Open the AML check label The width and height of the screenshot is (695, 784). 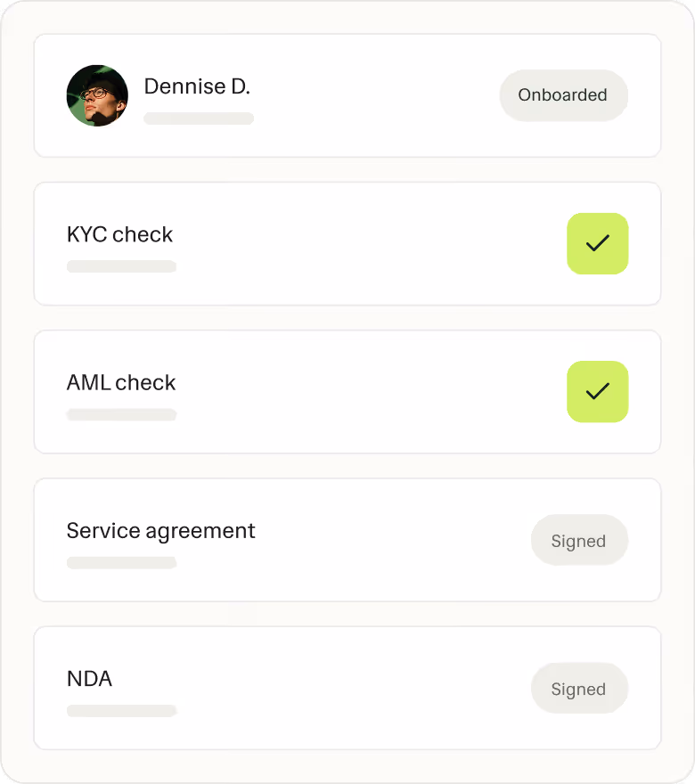click(x=121, y=382)
